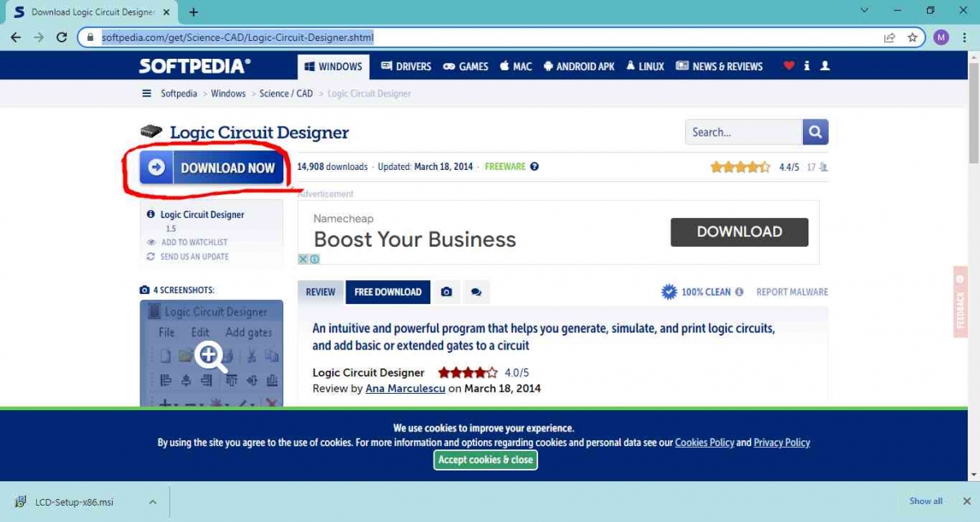Click the red heart favorites icon
The image size is (980, 522).
pos(789,66)
